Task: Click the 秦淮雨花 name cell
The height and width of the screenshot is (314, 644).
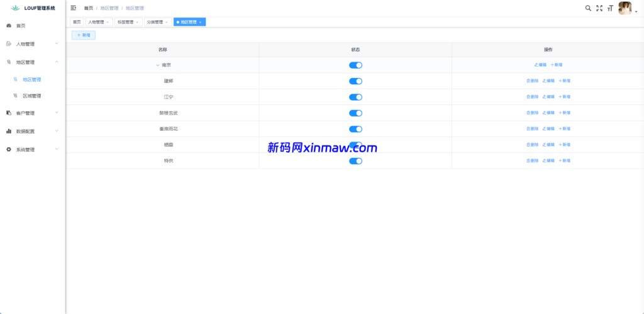Action: [163, 129]
